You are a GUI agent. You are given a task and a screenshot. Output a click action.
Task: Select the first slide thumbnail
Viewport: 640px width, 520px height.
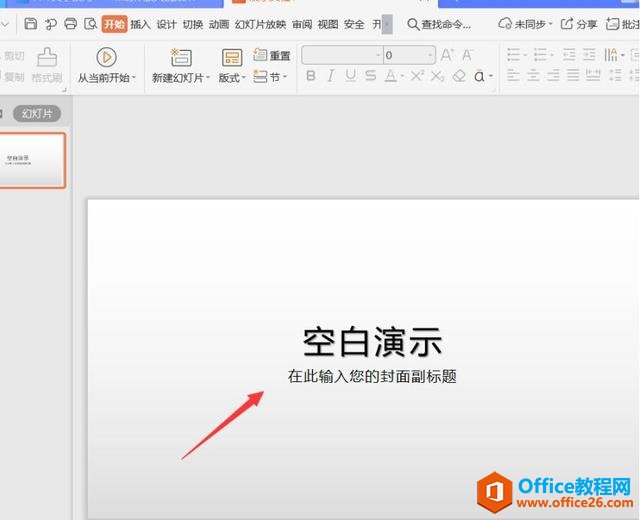pyautogui.click(x=33, y=160)
